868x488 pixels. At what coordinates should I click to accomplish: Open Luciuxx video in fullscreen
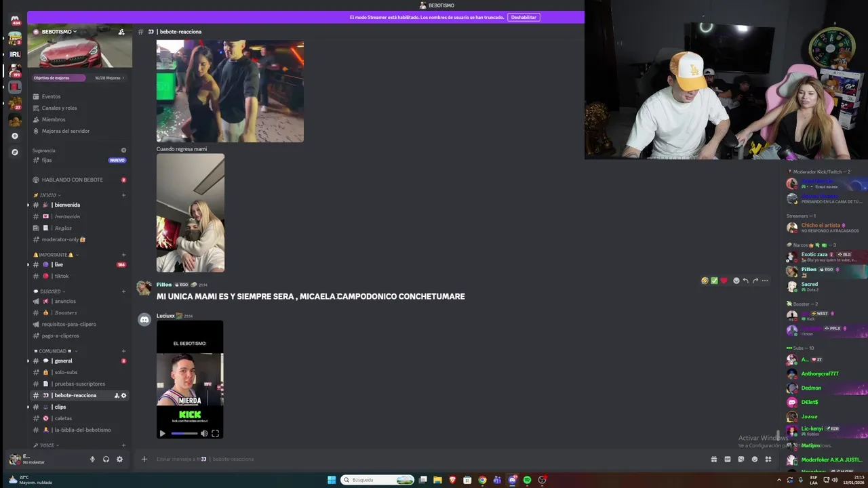pyautogui.click(x=215, y=433)
